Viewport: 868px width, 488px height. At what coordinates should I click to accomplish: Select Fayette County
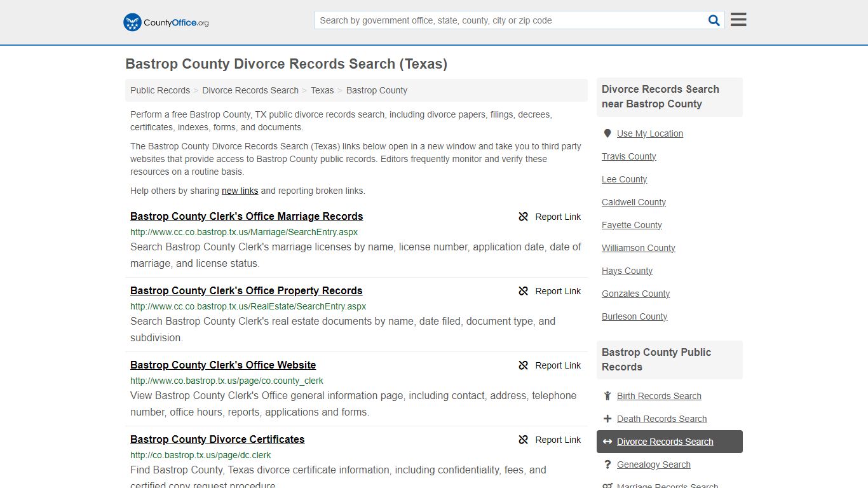pyautogui.click(x=632, y=225)
